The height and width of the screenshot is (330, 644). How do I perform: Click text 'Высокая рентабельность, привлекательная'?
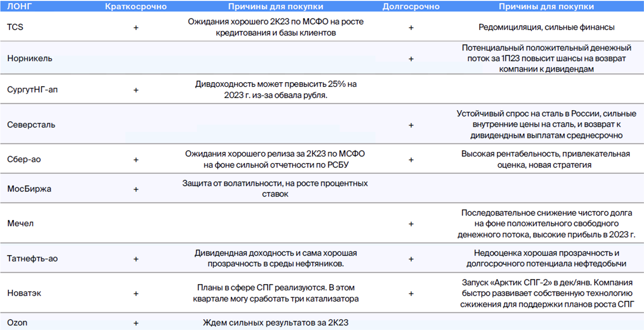click(x=545, y=154)
